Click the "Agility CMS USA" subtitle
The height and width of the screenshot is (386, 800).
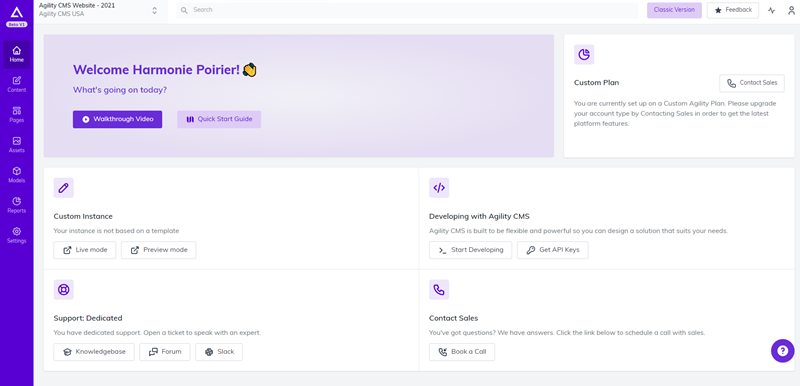tap(62, 14)
